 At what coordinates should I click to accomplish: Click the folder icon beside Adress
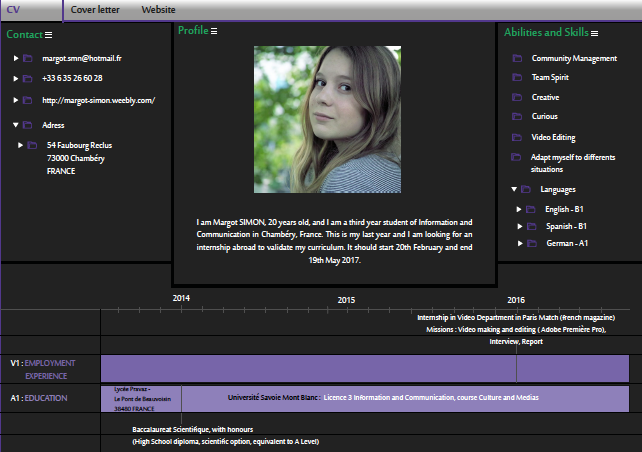tap(28, 125)
